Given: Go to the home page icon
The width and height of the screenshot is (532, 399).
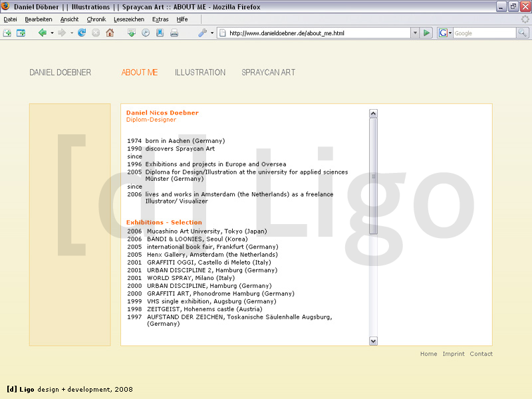Looking at the screenshot, I should click(110, 33).
